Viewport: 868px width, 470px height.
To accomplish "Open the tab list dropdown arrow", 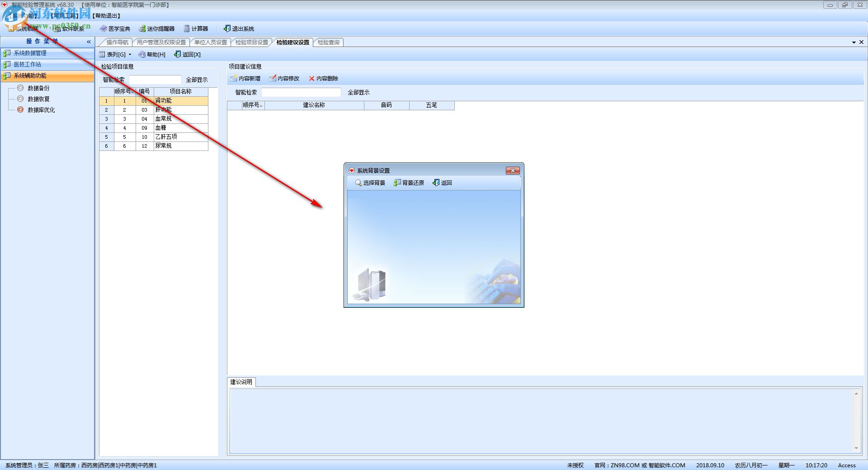I will click(854, 42).
